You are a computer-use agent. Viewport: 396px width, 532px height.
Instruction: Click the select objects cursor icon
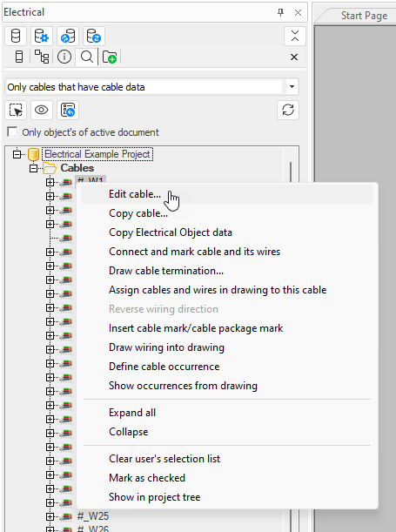click(x=16, y=111)
